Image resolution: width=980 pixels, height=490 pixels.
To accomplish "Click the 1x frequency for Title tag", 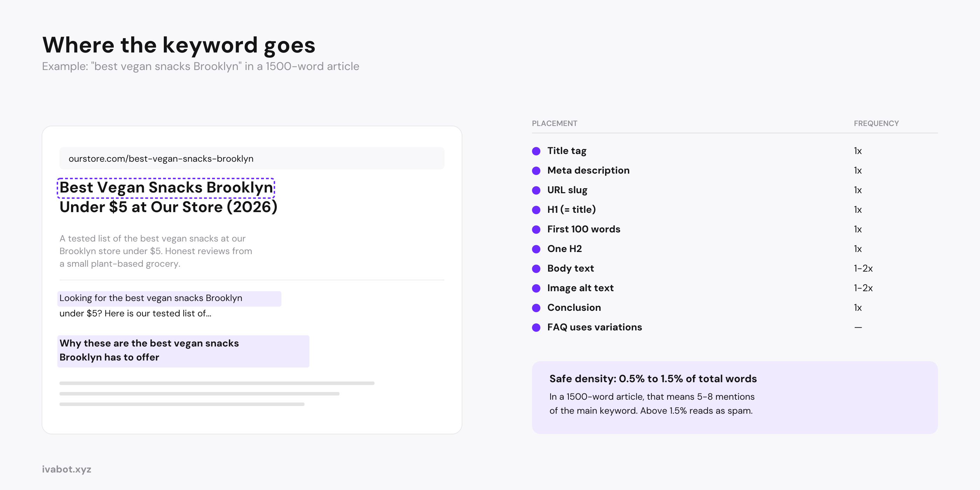I will pyautogui.click(x=857, y=151).
